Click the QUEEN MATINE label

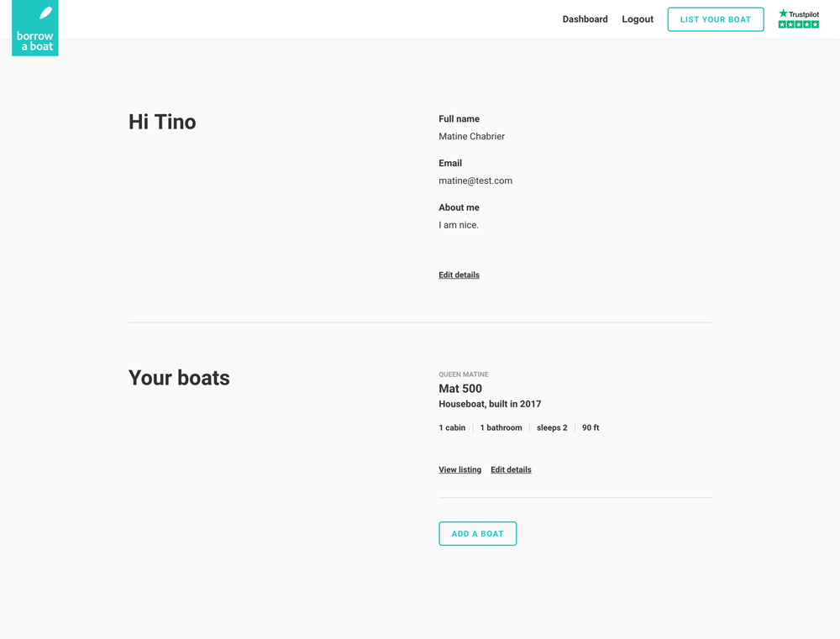463,374
